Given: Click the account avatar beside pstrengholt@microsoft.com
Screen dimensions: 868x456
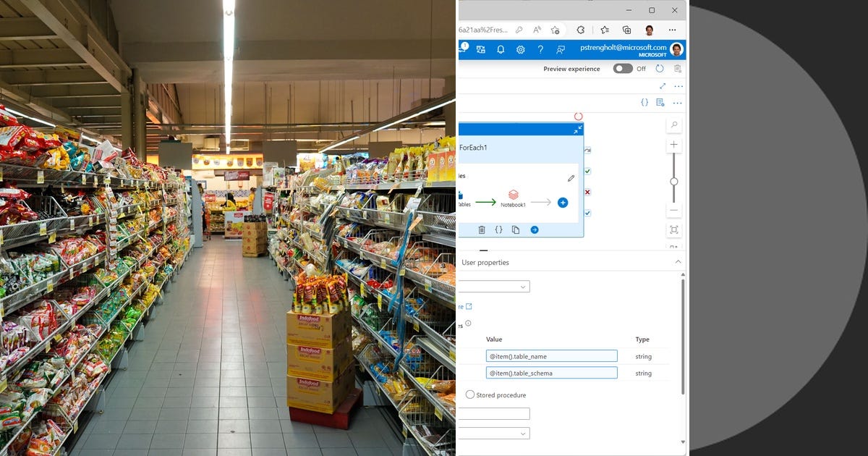Looking at the screenshot, I should [x=676, y=49].
